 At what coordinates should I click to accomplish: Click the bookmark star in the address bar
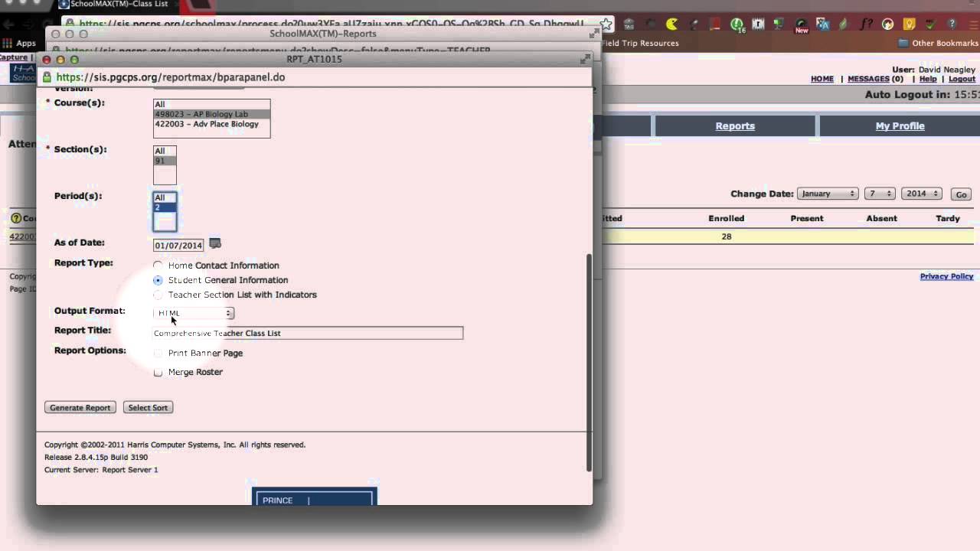(x=606, y=24)
